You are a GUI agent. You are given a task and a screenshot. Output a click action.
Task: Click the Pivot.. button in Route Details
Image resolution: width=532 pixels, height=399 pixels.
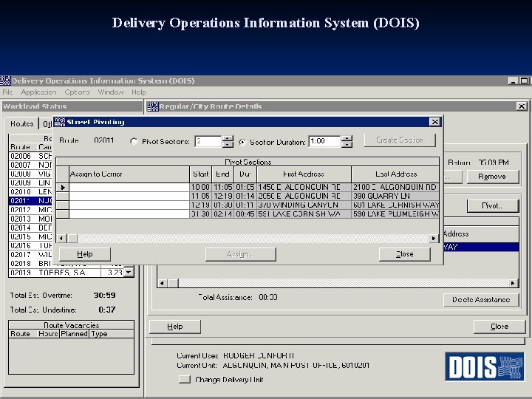492,205
